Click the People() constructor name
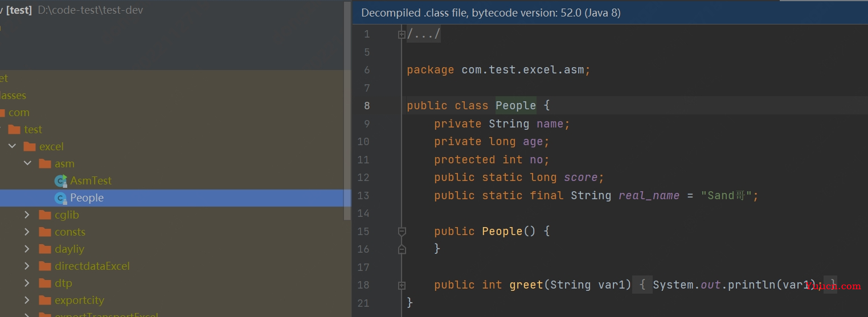The height and width of the screenshot is (317, 868). tap(502, 232)
